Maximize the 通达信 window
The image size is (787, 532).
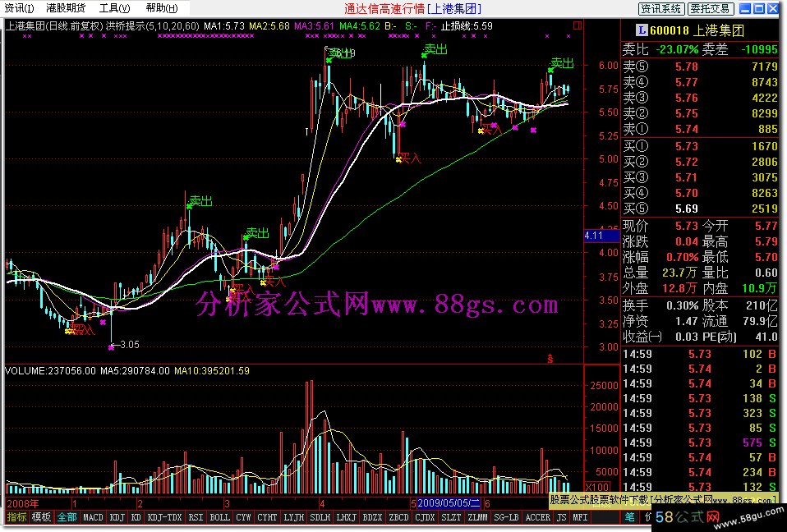[759, 8]
